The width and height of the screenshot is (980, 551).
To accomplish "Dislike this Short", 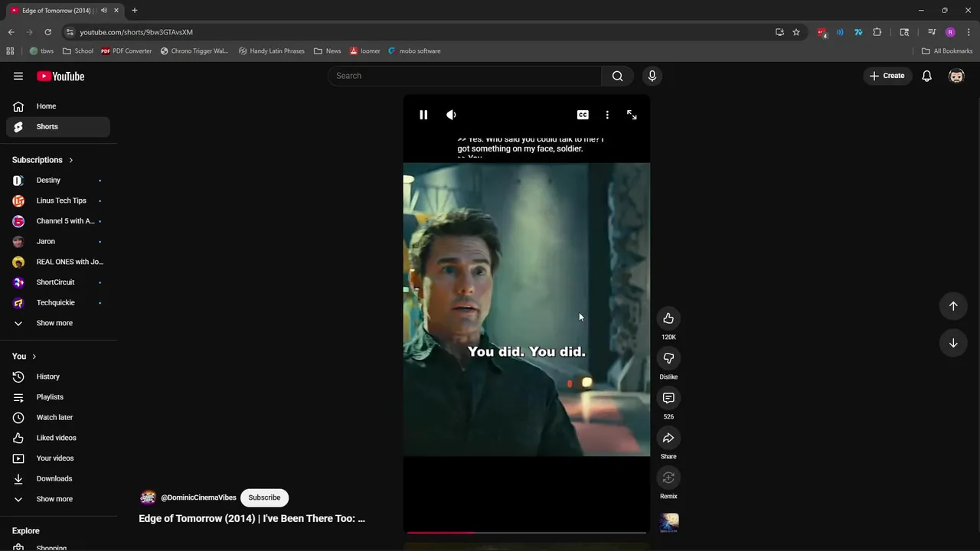I will [x=668, y=358].
